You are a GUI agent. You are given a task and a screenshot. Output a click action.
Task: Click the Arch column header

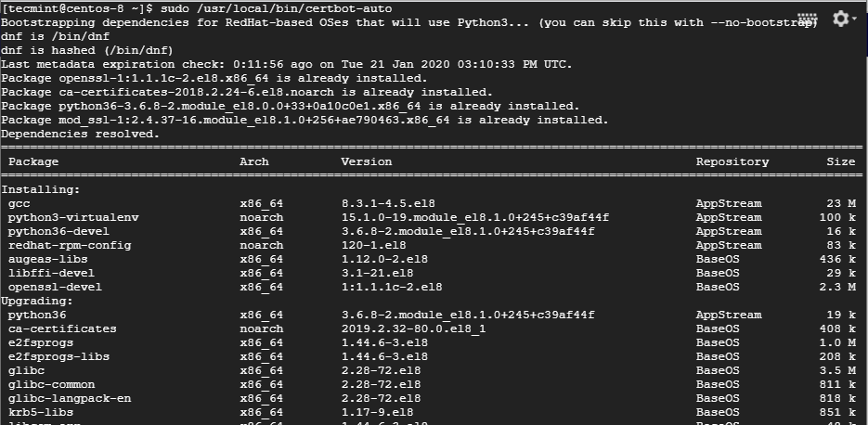(x=254, y=161)
